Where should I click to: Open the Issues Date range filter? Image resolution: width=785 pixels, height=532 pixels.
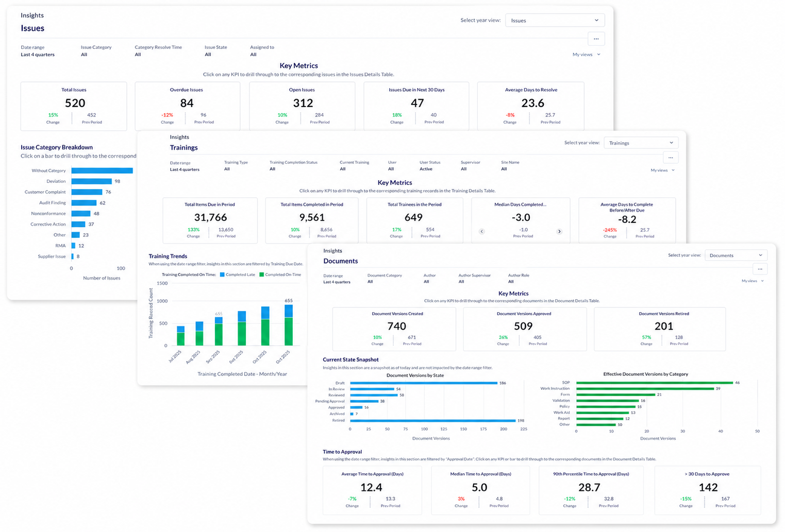38,50
